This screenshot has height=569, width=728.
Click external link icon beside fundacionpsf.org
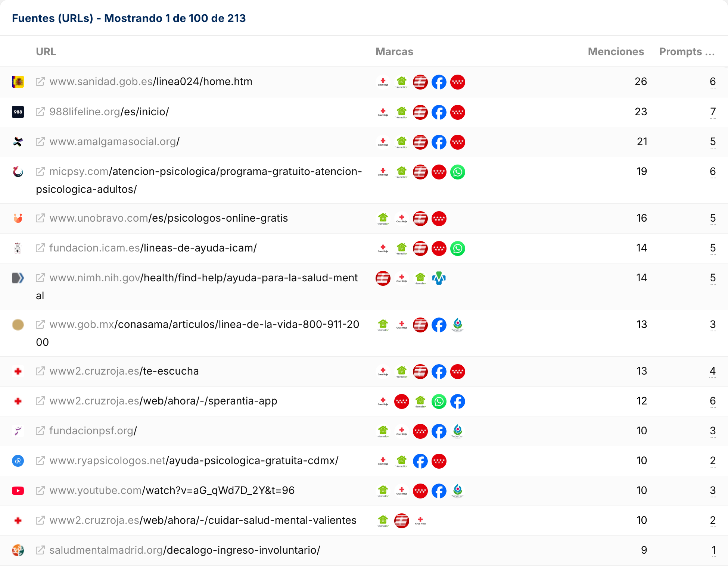pos(40,431)
